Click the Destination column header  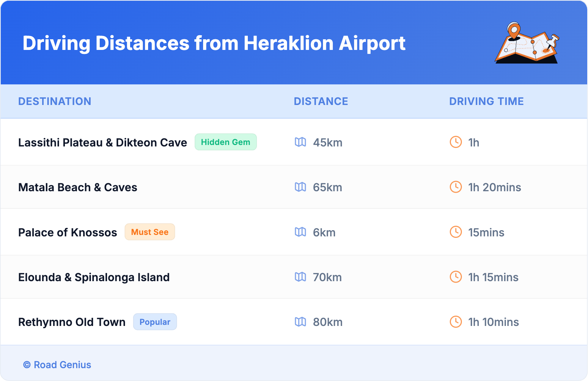55,101
